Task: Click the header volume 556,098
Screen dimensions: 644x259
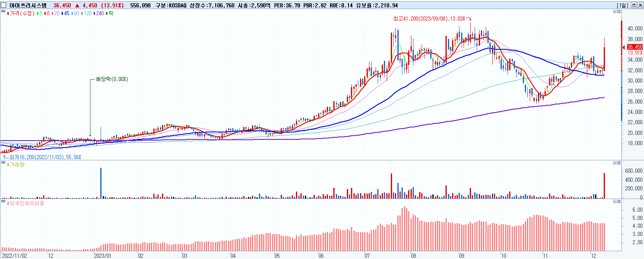Action: pos(140,5)
